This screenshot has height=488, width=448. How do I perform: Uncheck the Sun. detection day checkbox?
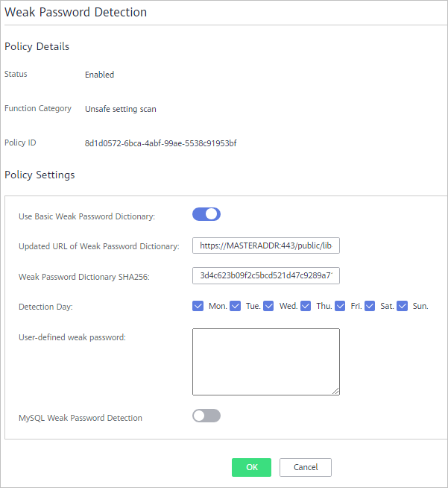403,306
